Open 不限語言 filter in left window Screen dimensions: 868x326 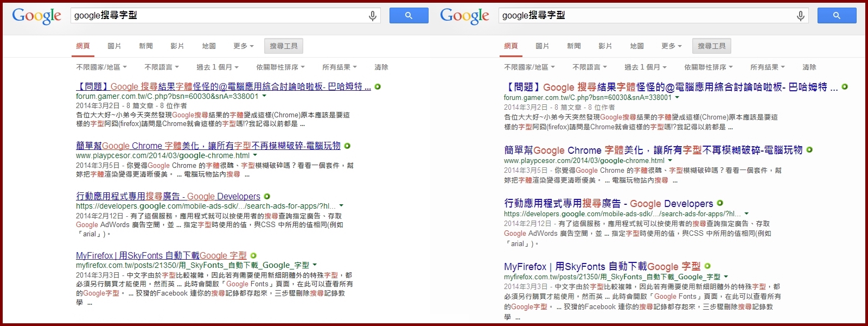(162, 67)
